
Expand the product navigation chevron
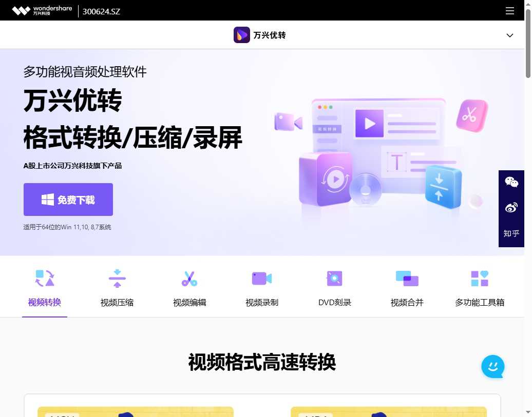click(509, 35)
